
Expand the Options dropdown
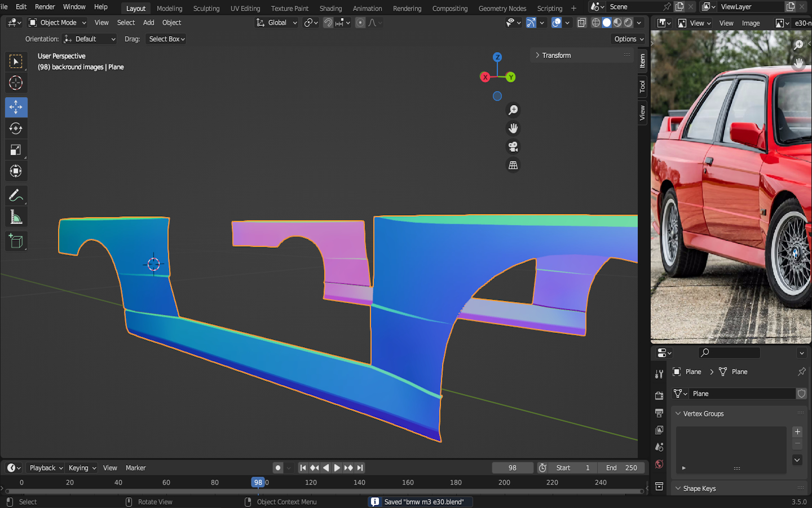tap(629, 39)
